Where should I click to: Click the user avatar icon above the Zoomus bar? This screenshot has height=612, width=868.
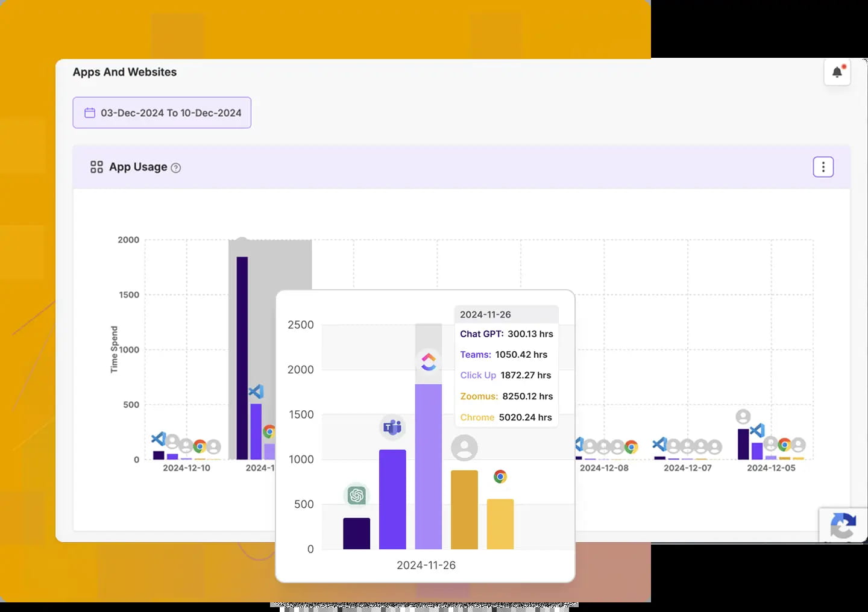point(464,448)
